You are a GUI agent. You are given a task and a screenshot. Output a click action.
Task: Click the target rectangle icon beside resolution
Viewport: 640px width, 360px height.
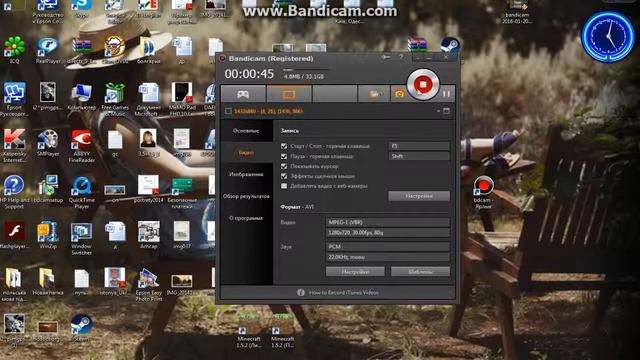tap(228, 111)
